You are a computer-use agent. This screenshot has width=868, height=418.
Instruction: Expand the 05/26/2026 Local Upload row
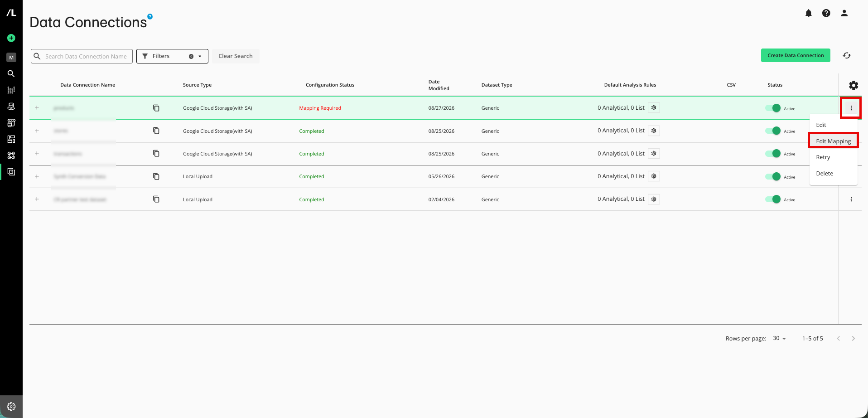pyautogui.click(x=37, y=176)
